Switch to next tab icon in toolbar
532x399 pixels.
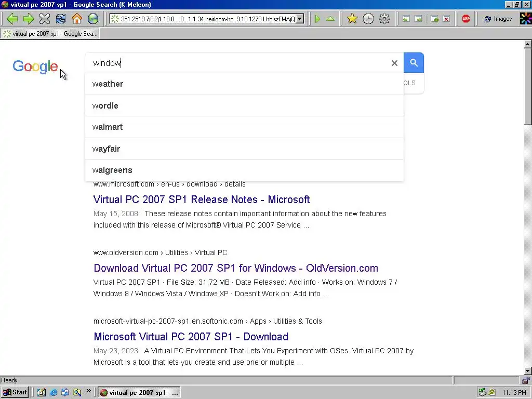tap(419, 19)
